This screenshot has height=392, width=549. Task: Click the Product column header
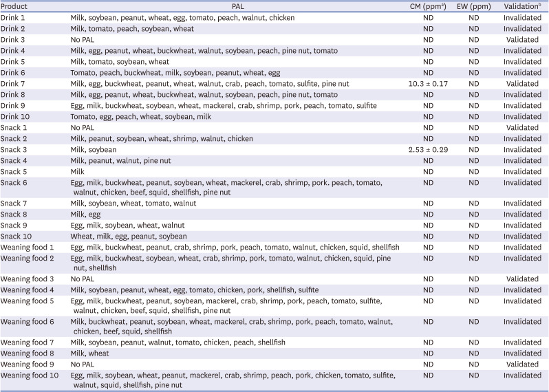tap(14, 6)
